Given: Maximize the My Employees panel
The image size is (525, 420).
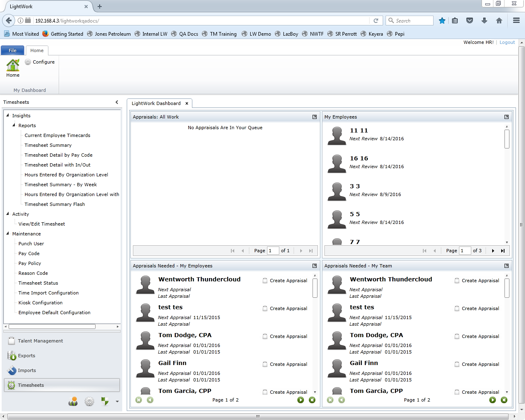Looking at the screenshot, I should (507, 117).
